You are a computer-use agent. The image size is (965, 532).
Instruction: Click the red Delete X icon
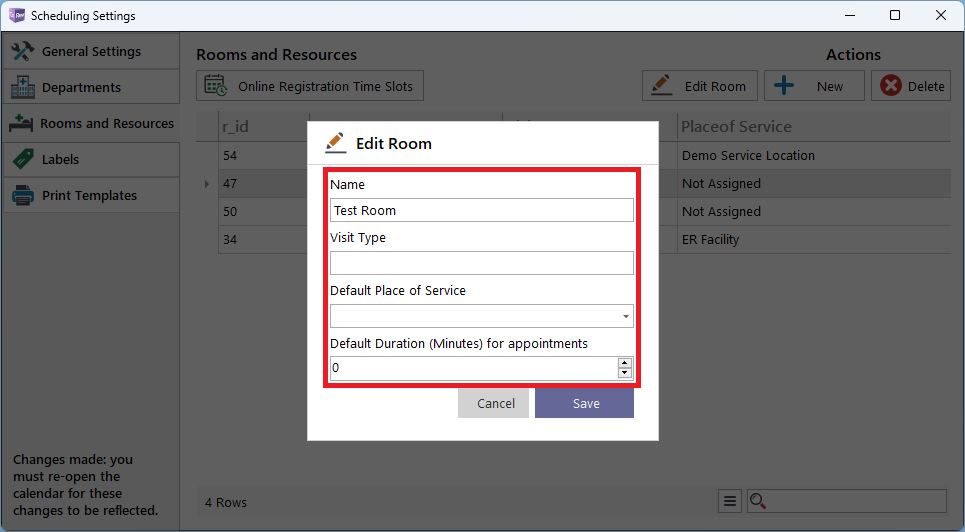tap(891, 86)
